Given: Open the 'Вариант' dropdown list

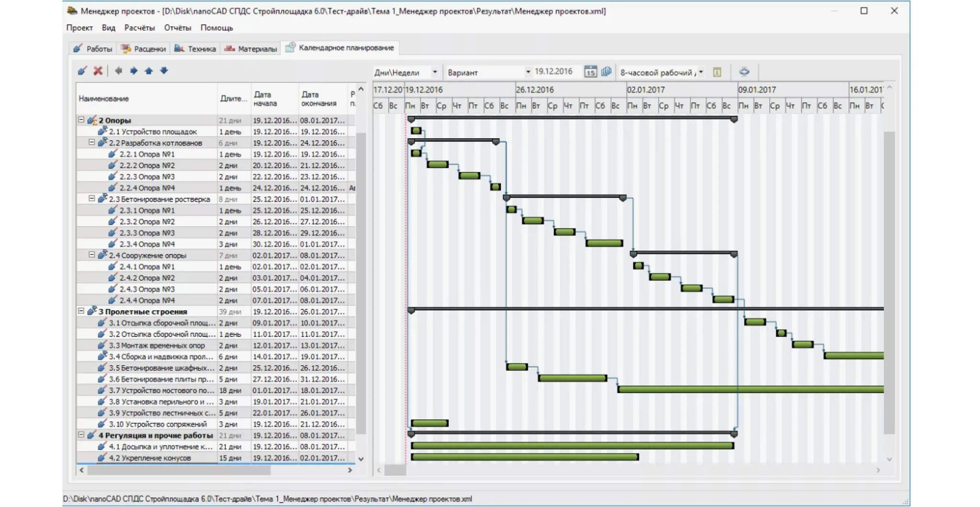Looking at the screenshot, I should [528, 72].
